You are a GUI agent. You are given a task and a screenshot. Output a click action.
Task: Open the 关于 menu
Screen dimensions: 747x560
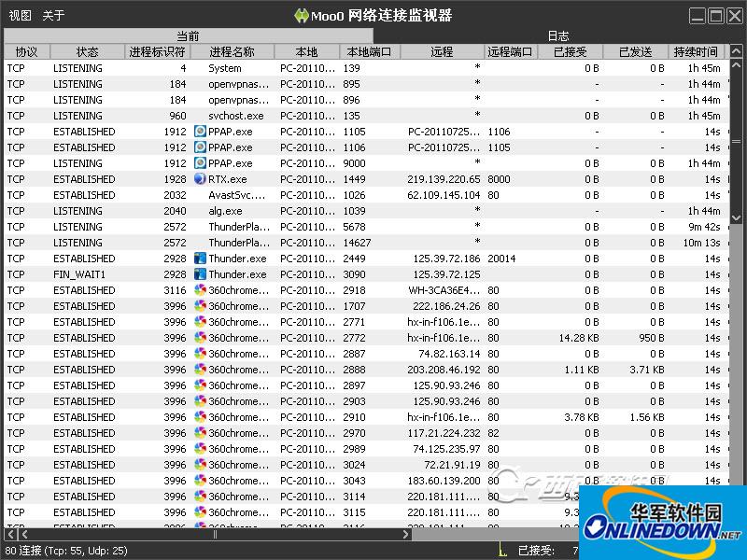(53, 15)
